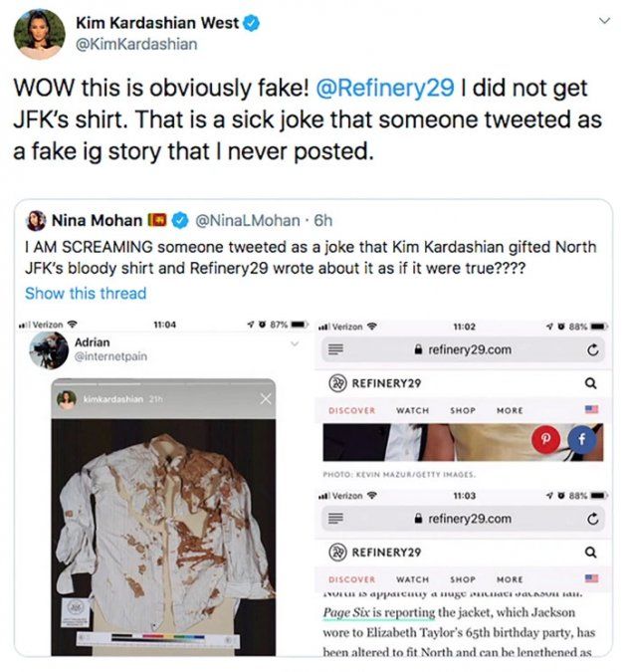Click the US flag icon in the 11:03 screenshot
Viewport: 628px width, 672px height.
(591, 578)
